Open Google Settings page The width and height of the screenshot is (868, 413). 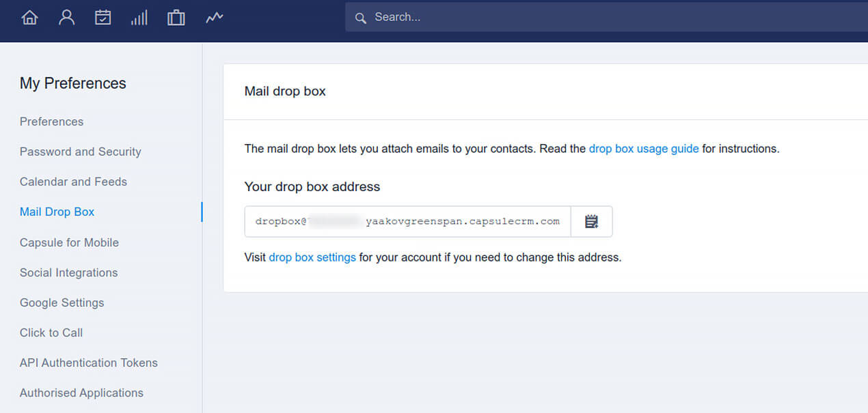point(62,302)
